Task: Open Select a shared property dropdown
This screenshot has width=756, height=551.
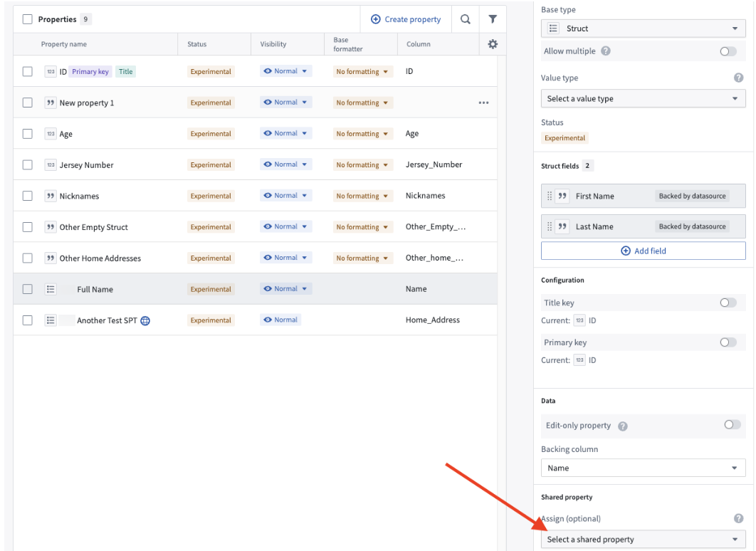Action: click(x=644, y=539)
